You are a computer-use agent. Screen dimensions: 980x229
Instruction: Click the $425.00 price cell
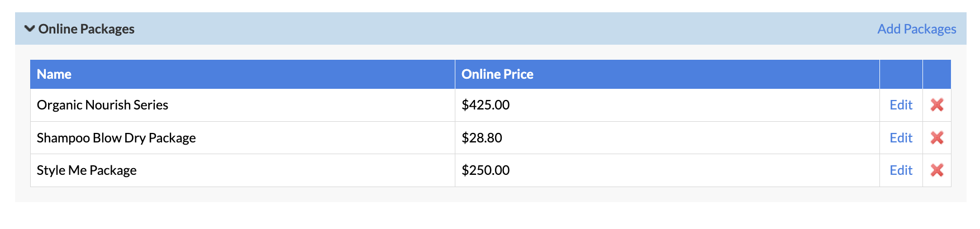coord(667,105)
